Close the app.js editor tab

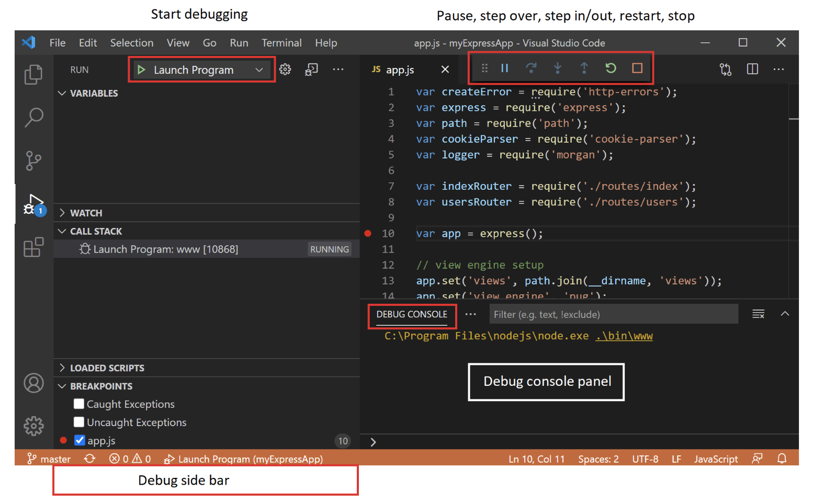point(445,69)
